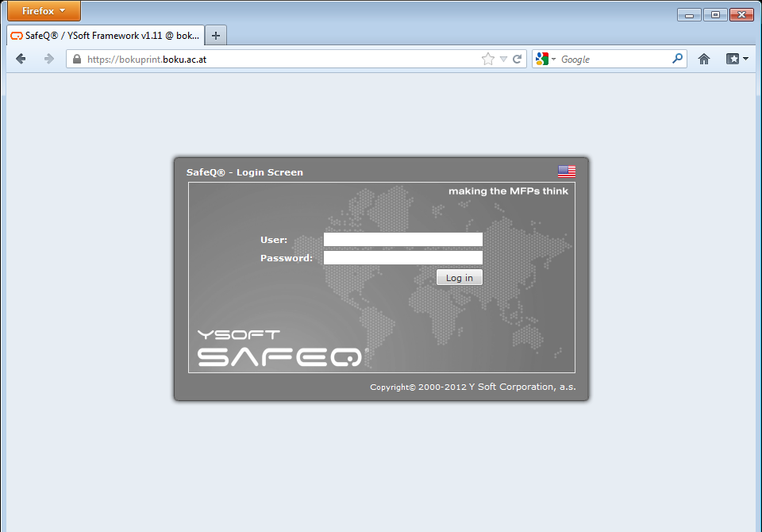The height and width of the screenshot is (532, 762).
Task: Focus the User input field
Action: tap(403, 239)
